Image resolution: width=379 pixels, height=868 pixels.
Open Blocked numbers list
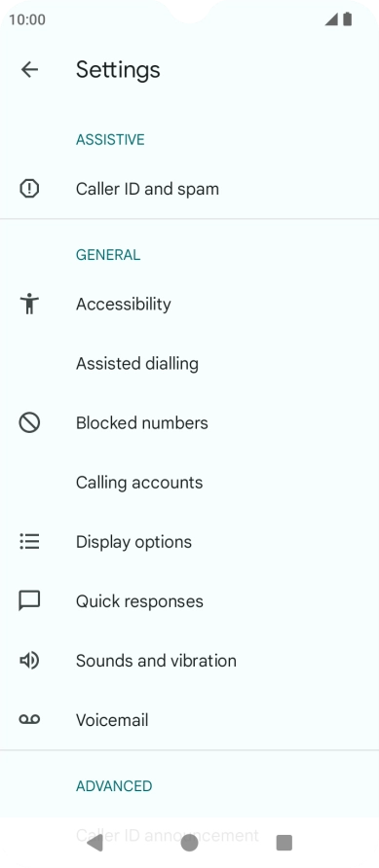pyautogui.click(x=189, y=423)
